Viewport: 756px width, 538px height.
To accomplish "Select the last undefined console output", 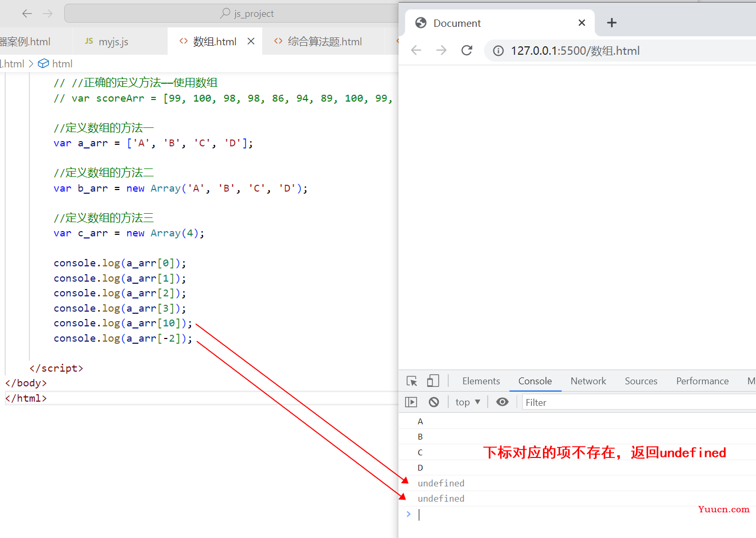I will (577, 499).
